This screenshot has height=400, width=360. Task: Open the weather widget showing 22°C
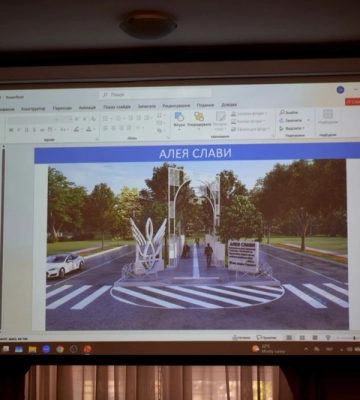click(269, 349)
